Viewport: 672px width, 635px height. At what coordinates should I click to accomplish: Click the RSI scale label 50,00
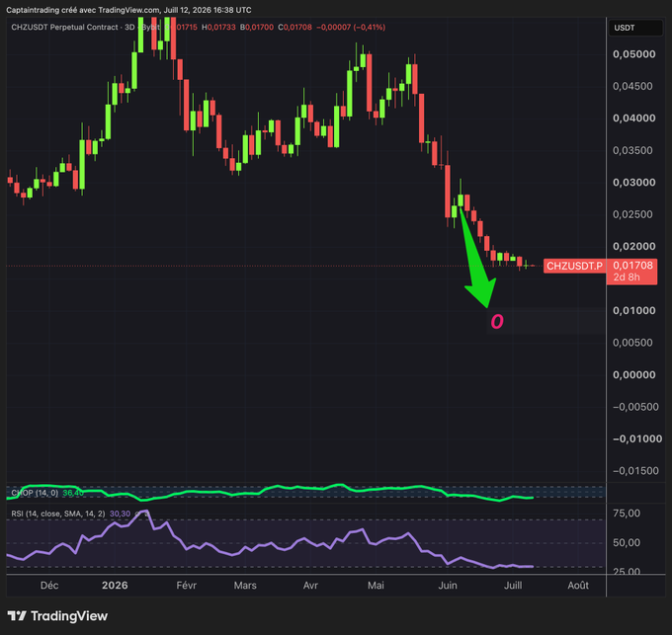pos(627,542)
